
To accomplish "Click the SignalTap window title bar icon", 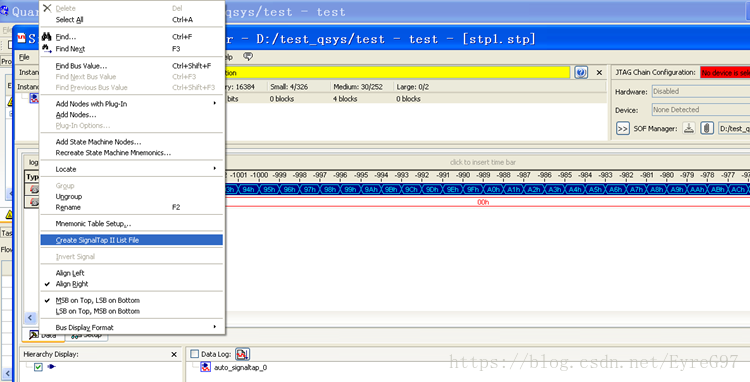I will (x=22, y=38).
